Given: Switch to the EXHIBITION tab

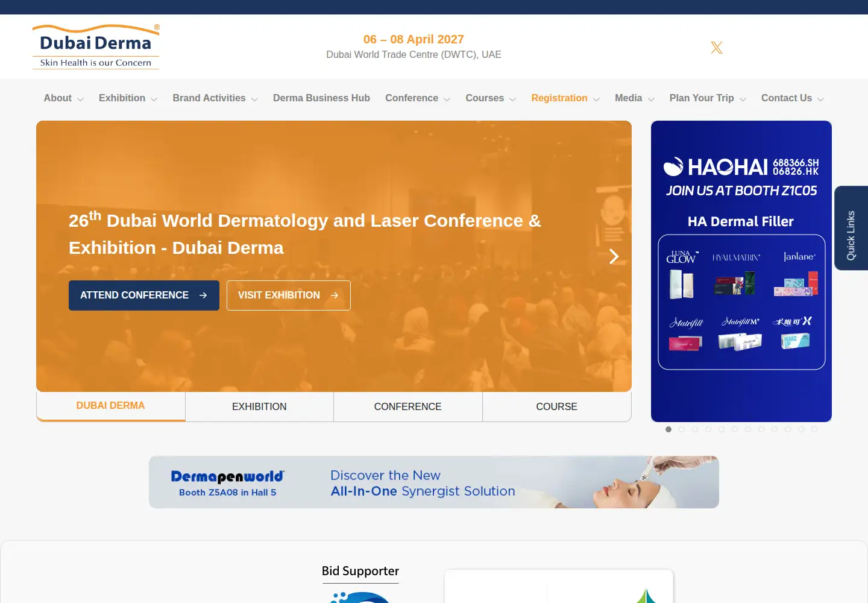Looking at the screenshot, I should pos(259,407).
